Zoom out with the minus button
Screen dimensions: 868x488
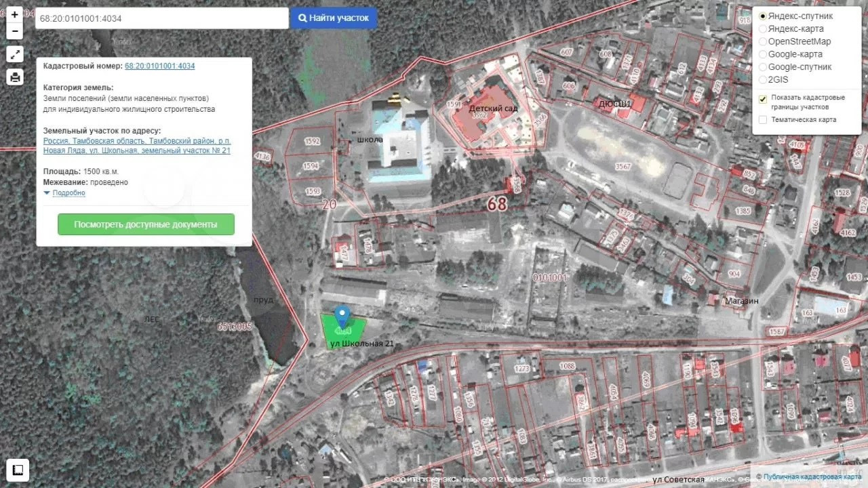[x=15, y=31]
